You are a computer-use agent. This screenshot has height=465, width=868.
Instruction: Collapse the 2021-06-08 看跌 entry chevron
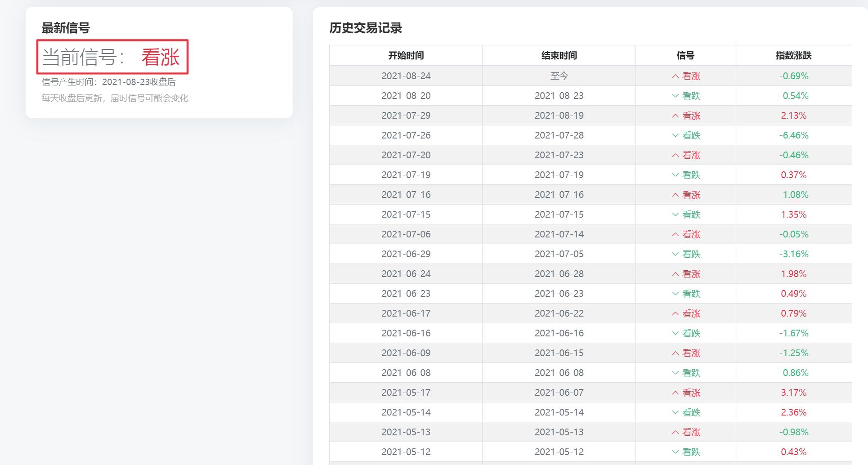tap(674, 372)
